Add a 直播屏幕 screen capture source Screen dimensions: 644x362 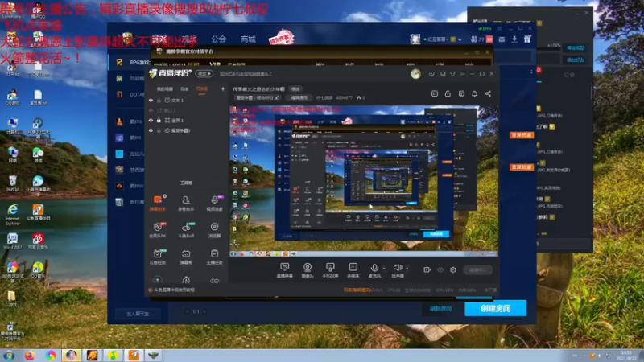pos(285,270)
